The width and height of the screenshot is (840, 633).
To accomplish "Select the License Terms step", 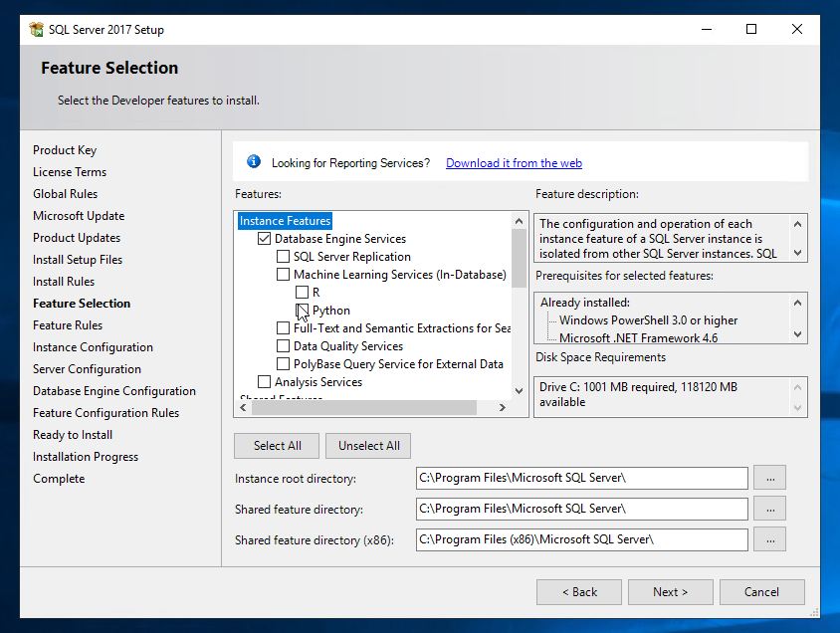I will pyautogui.click(x=70, y=172).
